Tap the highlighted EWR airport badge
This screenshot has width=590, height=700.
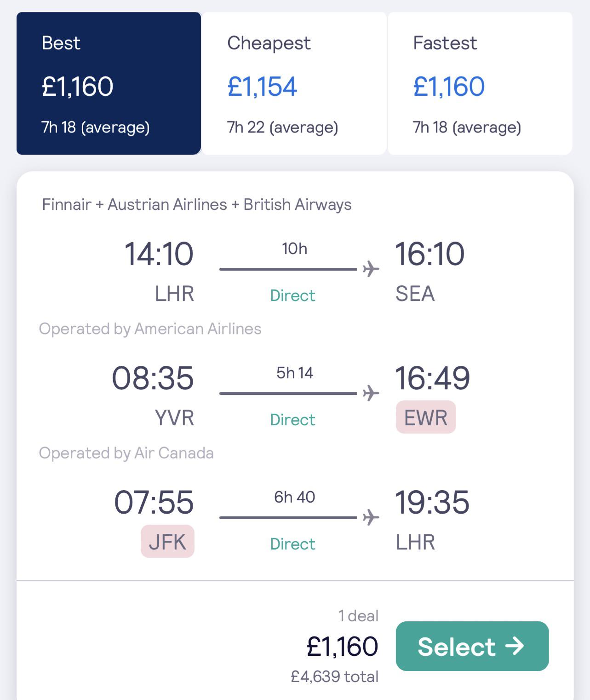426,417
